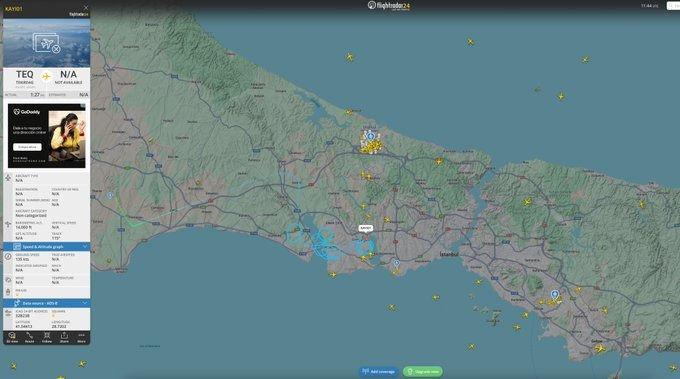Select the large aircraft near Gebze at map's southeast
Screen dimensions: 680x379
(600, 348)
